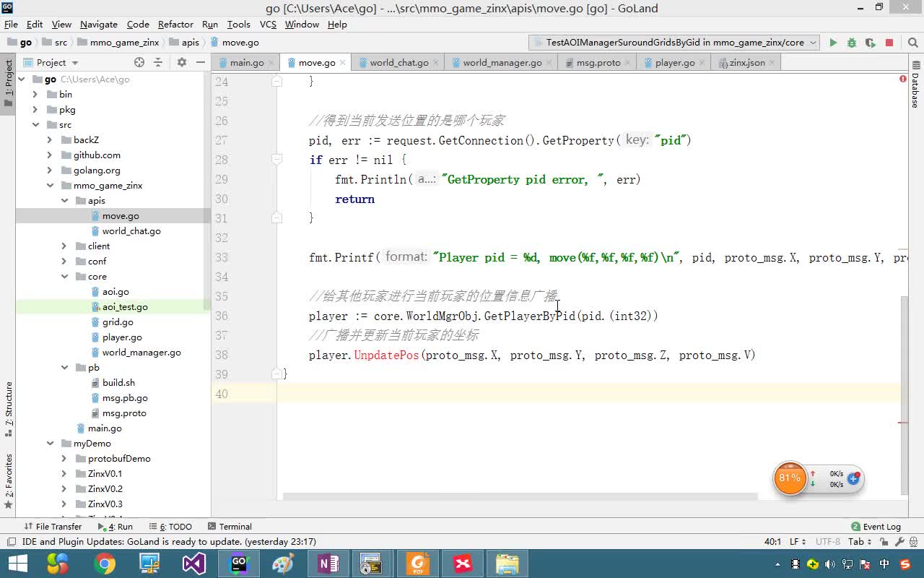Switch to world_manager.go tab
The image size is (924, 578).
[x=502, y=63]
